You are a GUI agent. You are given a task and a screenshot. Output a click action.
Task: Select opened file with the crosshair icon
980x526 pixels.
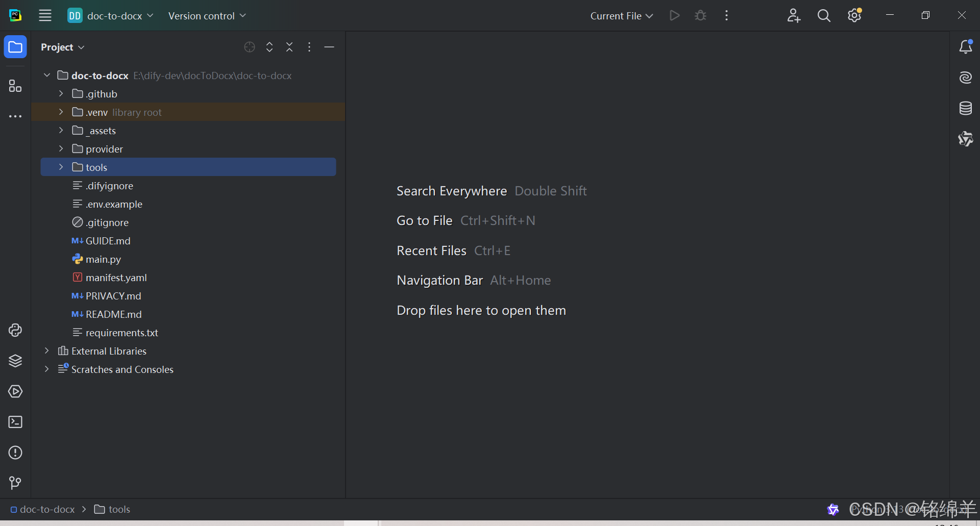249,47
